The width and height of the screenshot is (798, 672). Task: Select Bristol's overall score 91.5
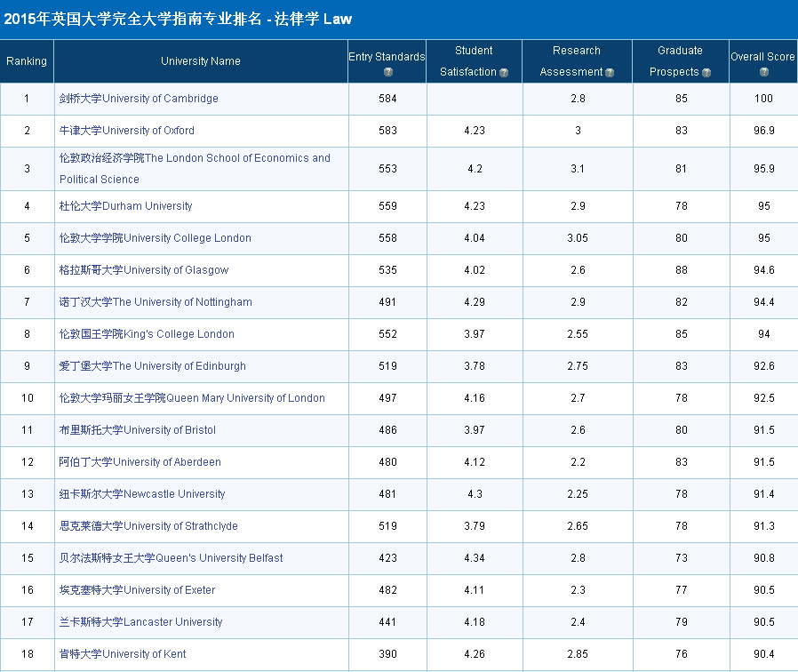(x=764, y=430)
